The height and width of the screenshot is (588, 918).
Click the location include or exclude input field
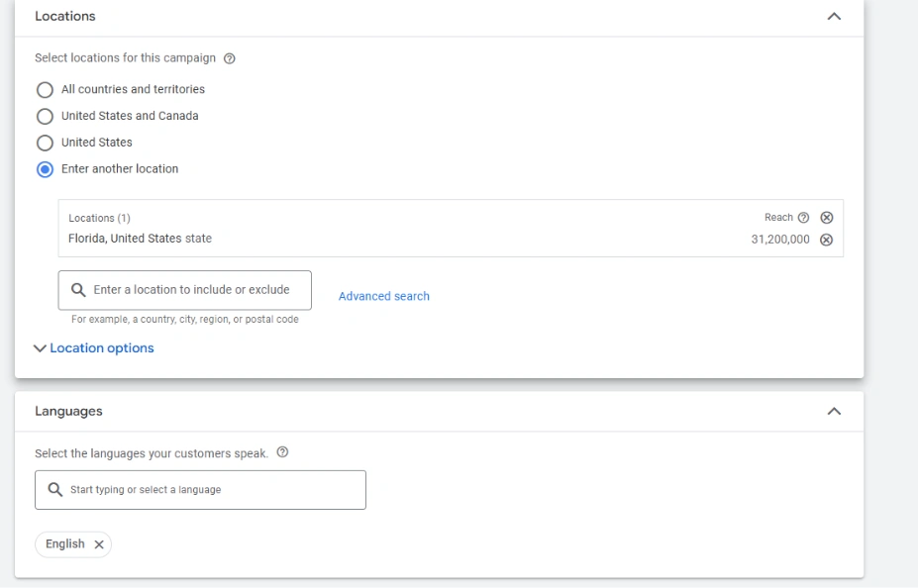(x=193, y=289)
